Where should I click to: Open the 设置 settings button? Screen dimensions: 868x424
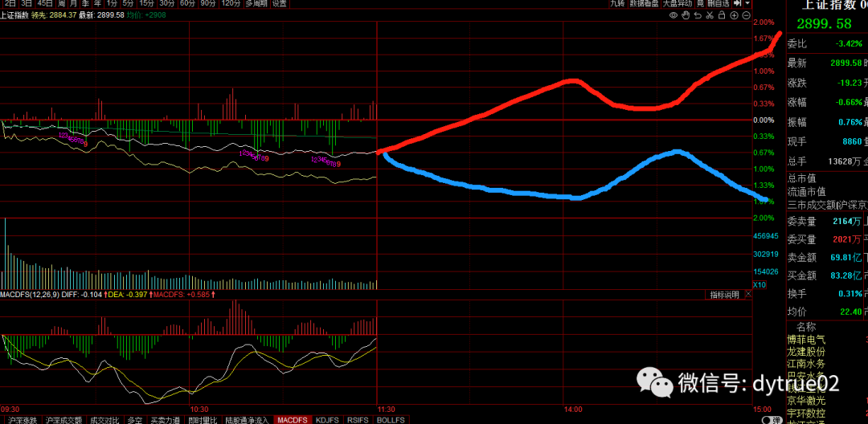tap(280, 3)
